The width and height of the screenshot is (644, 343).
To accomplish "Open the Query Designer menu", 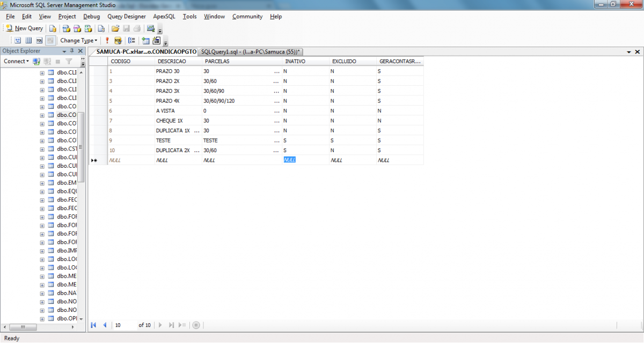I will [127, 17].
